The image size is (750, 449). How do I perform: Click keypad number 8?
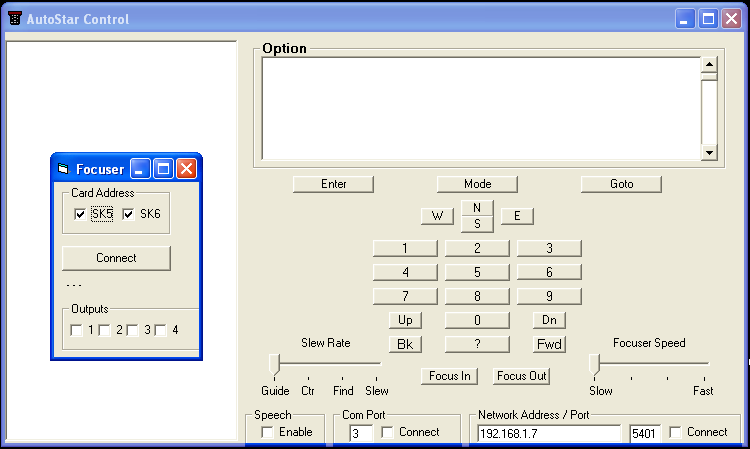pos(477,296)
